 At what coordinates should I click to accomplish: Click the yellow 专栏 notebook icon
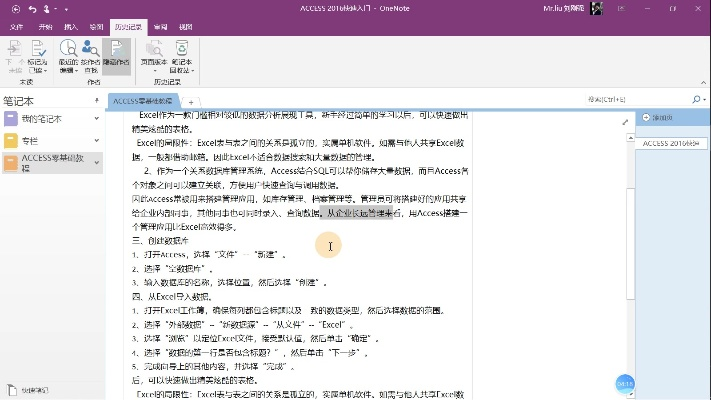point(10,141)
